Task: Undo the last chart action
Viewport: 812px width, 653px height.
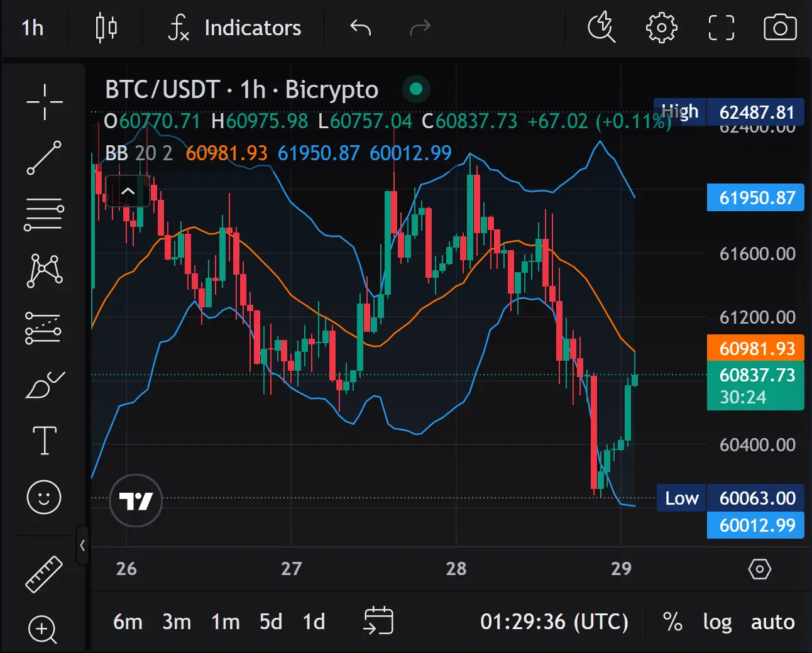Action: click(360, 28)
